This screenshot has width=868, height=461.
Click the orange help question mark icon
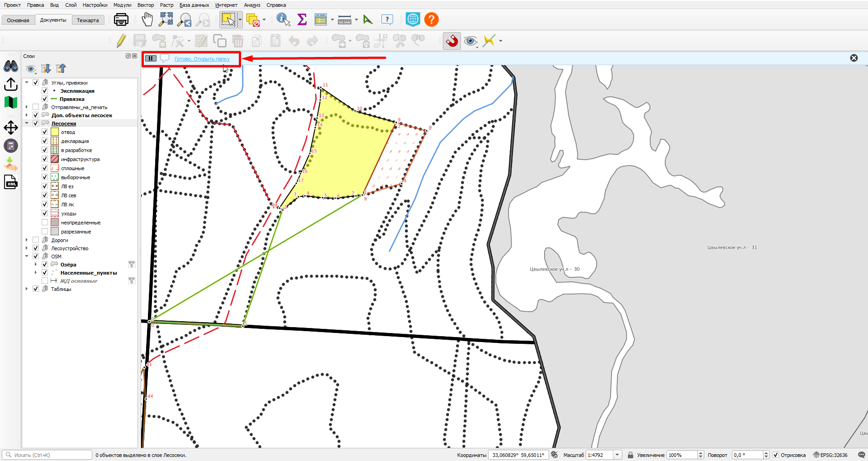(x=431, y=19)
